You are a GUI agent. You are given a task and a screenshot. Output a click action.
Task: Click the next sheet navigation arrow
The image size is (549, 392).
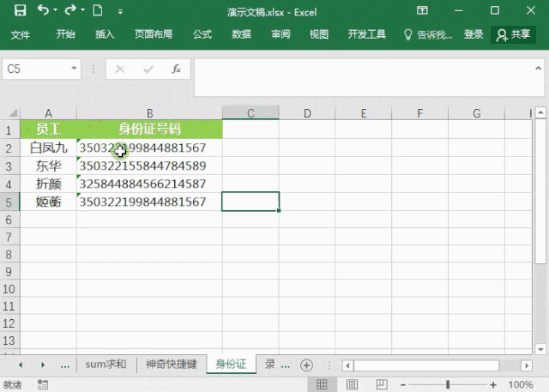[x=43, y=365]
